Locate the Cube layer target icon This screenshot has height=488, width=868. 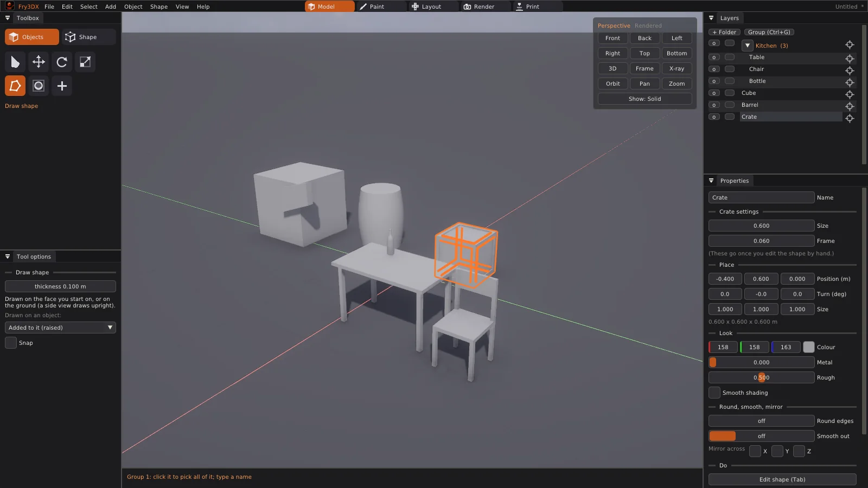(850, 94)
